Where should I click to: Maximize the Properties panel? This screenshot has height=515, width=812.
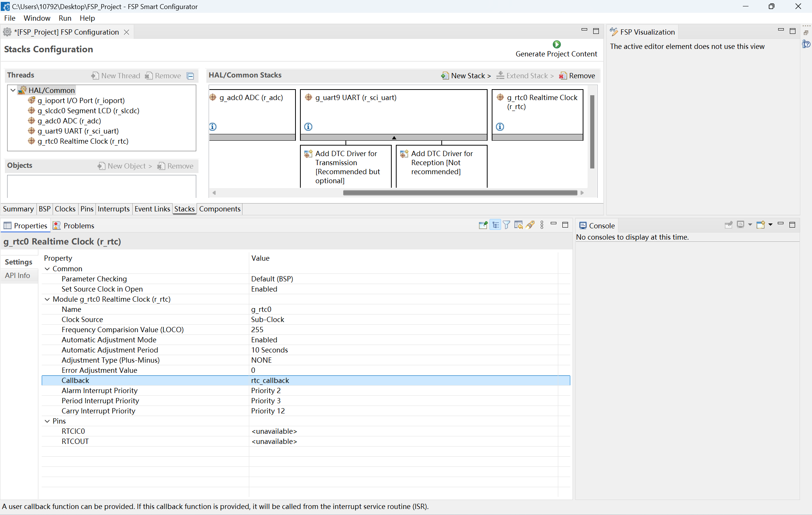(x=565, y=225)
